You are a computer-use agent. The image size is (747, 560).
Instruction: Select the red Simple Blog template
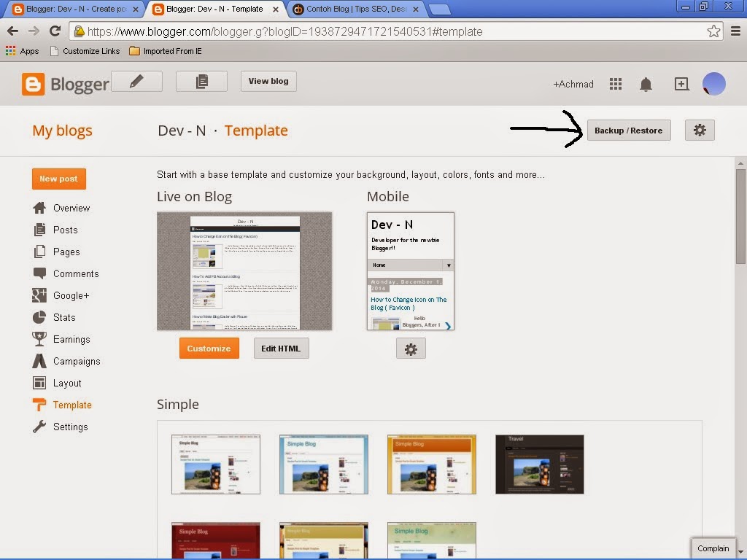(x=216, y=540)
